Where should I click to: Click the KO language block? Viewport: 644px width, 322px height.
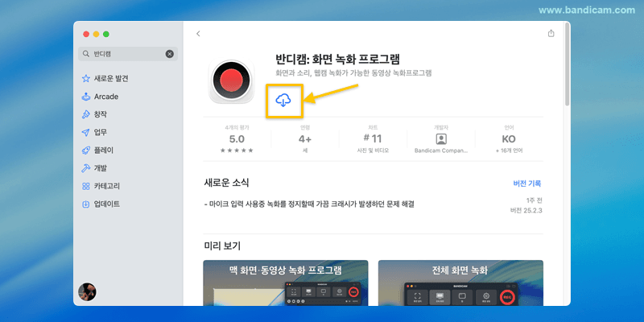tap(509, 139)
